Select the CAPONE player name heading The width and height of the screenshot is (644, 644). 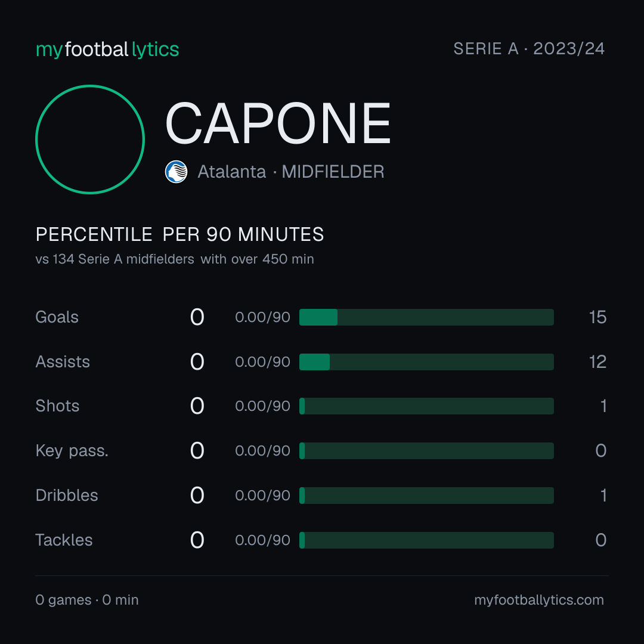coord(278,123)
